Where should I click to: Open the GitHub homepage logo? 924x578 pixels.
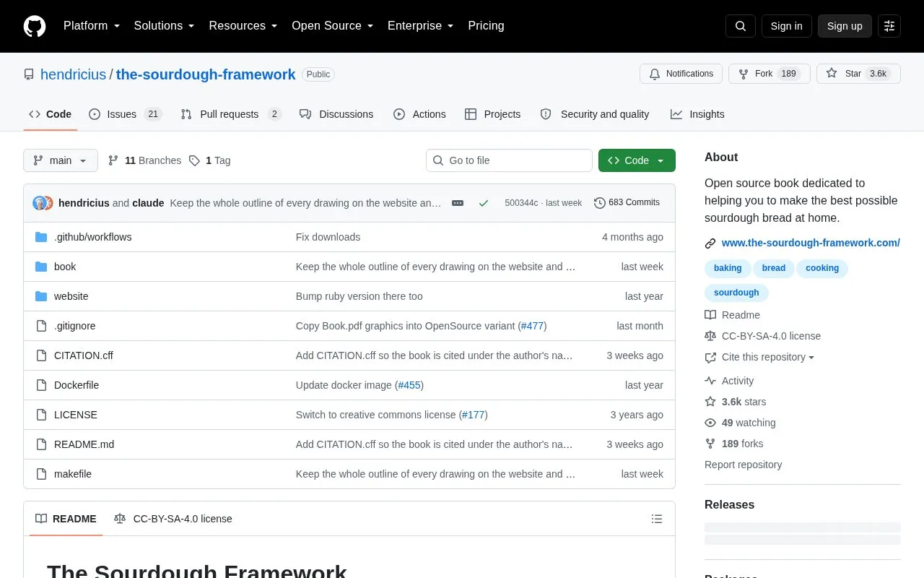click(x=35, y=26)
